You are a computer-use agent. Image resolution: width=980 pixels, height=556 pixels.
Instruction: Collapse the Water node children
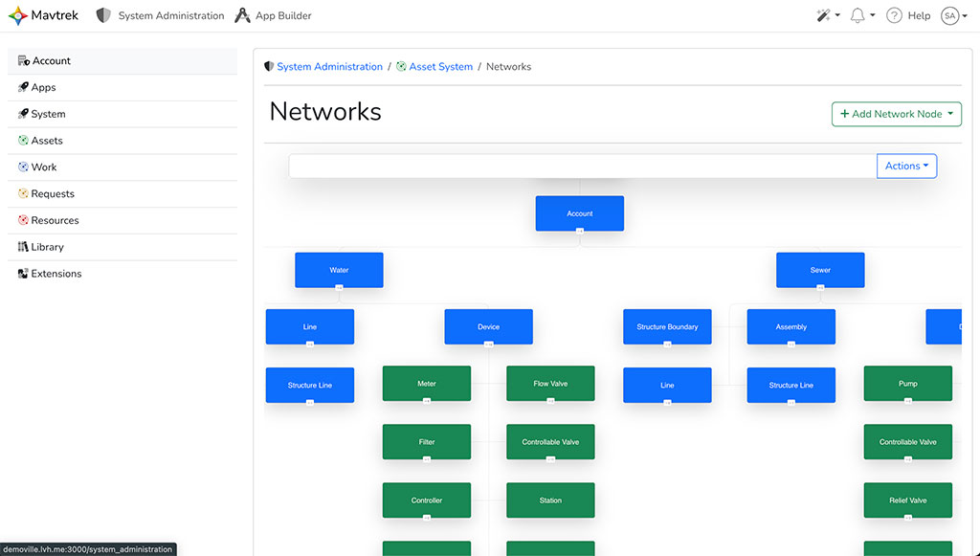pyautogui.click(x=339, y=287)
